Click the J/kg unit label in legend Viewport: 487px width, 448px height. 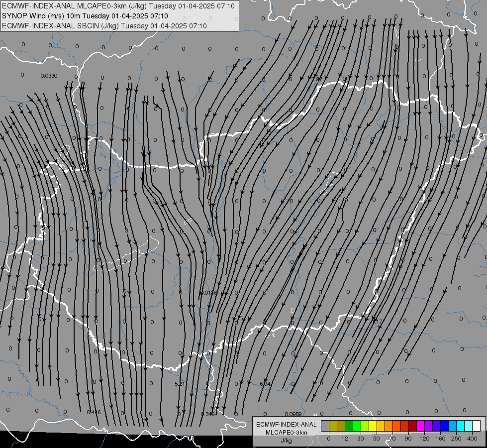(286, 441)
